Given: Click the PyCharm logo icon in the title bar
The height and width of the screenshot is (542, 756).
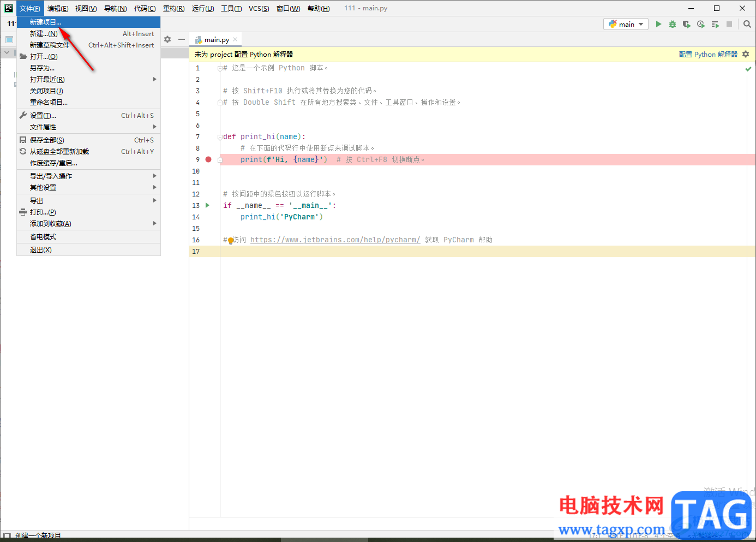Looking at the screenshot, I should pyautogui.click(x=9, y=8).
